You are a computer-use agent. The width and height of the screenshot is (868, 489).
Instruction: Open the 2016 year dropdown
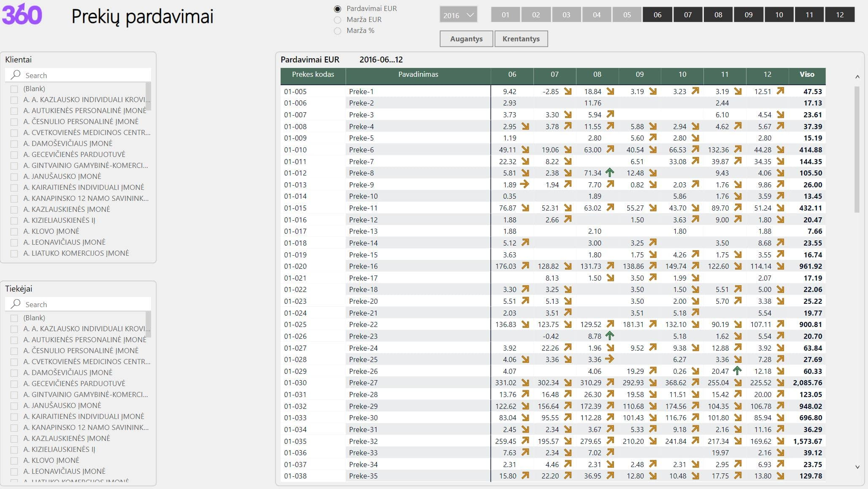click(x=458, y=15)
